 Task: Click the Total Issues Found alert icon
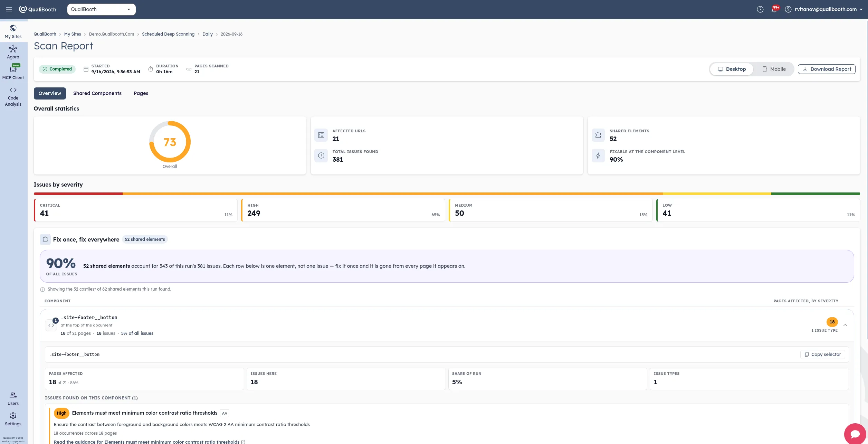[x=321, y=155]
